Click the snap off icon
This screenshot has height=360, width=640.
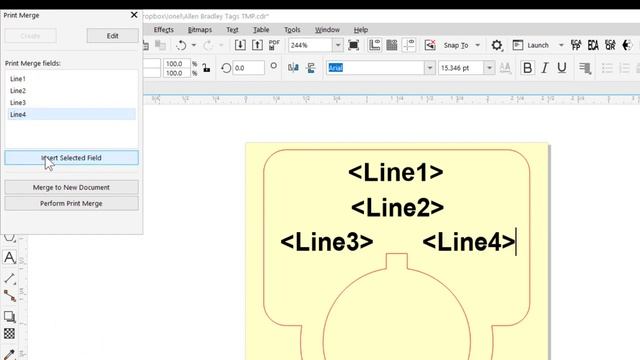[x=430, y=45]
